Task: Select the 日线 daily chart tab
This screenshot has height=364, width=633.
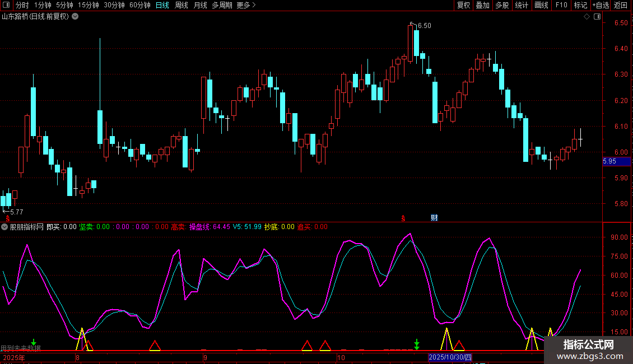Action: pyautogui.click(x=162, y=5)
